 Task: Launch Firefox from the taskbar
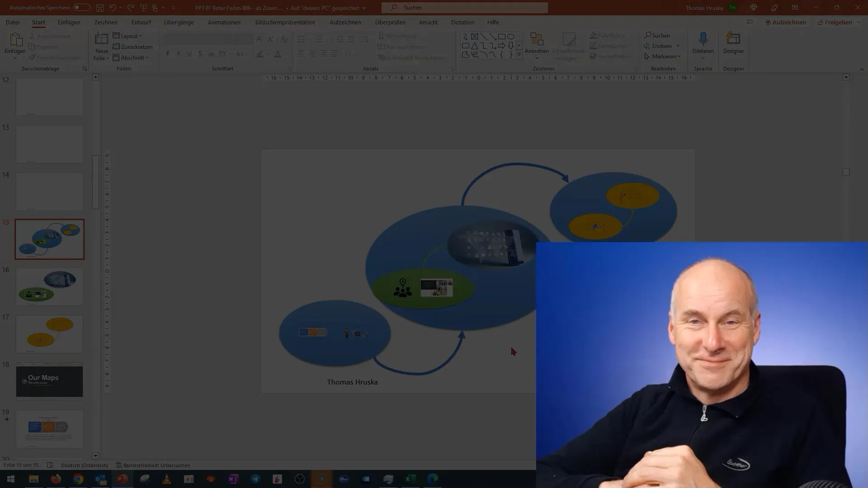coord(56,479)
